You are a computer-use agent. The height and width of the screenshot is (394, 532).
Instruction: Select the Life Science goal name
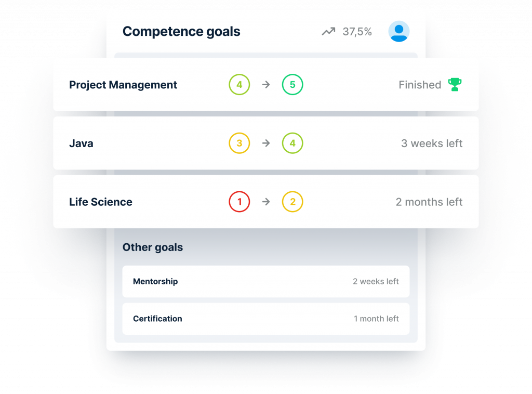click(101, 202)
